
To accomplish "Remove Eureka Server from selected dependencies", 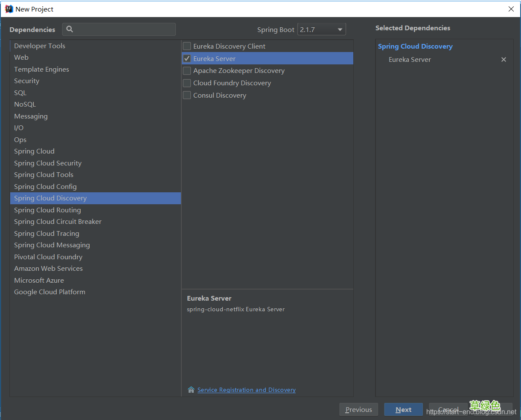I will coord(504,60).
